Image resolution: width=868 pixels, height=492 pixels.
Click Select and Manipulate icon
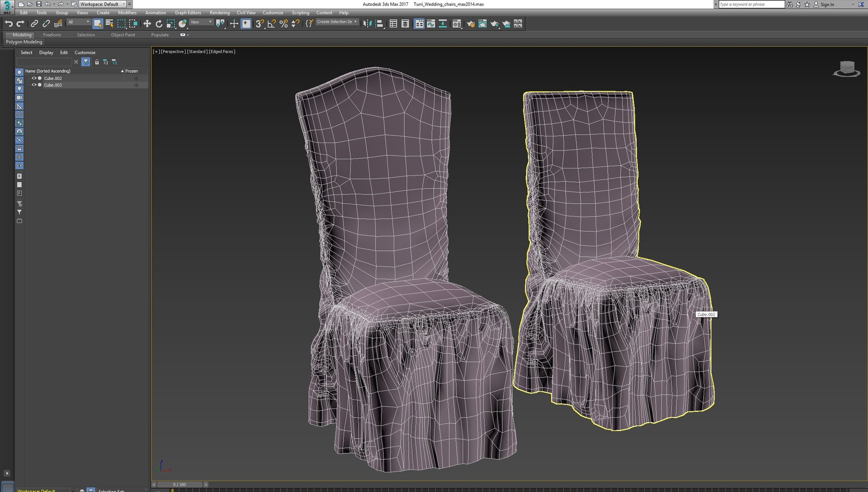coord(234,24)
